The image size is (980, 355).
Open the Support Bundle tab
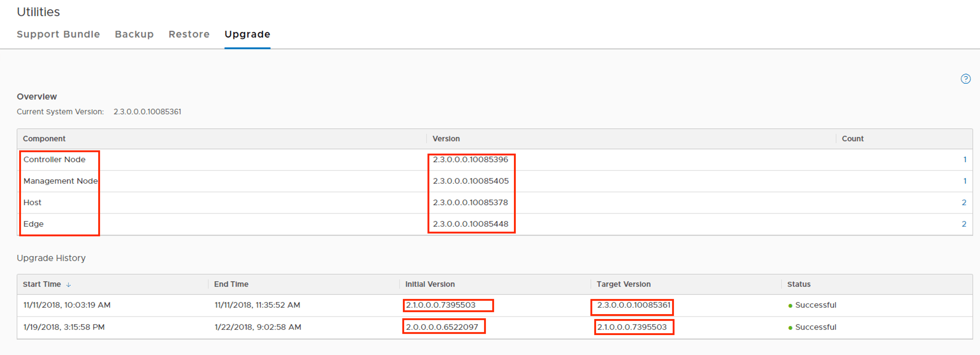coord(58,34)
